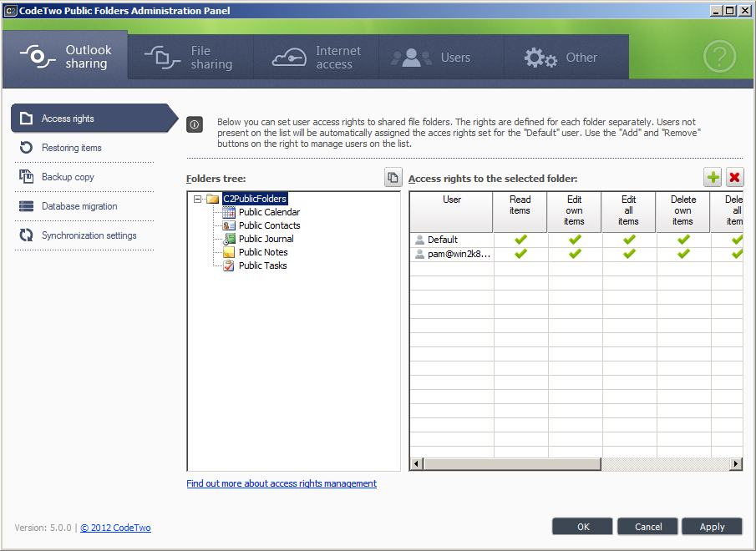The height and width of the screenshot is (551, 756).
Task: Toggle Read items for Default user
Action: pos(520,240)
